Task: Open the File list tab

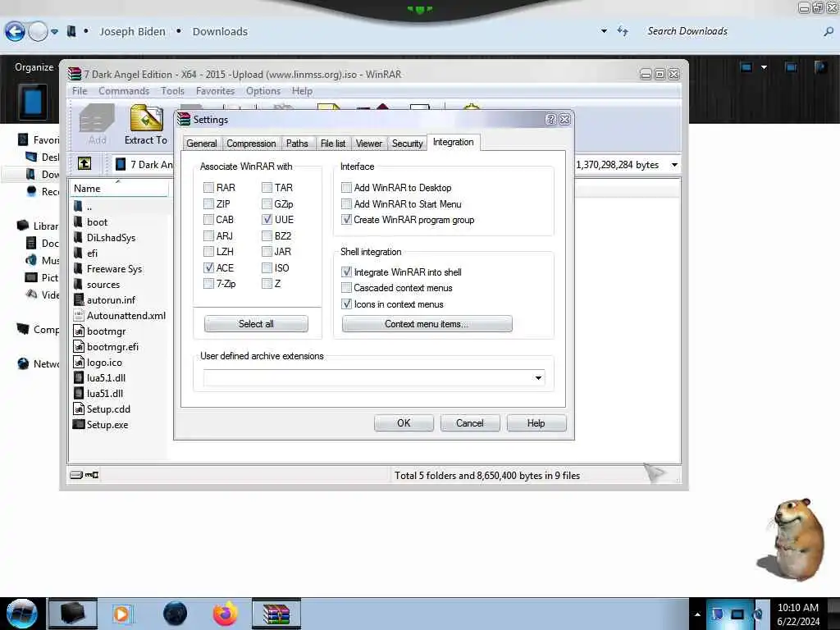Action: [333, 143]
